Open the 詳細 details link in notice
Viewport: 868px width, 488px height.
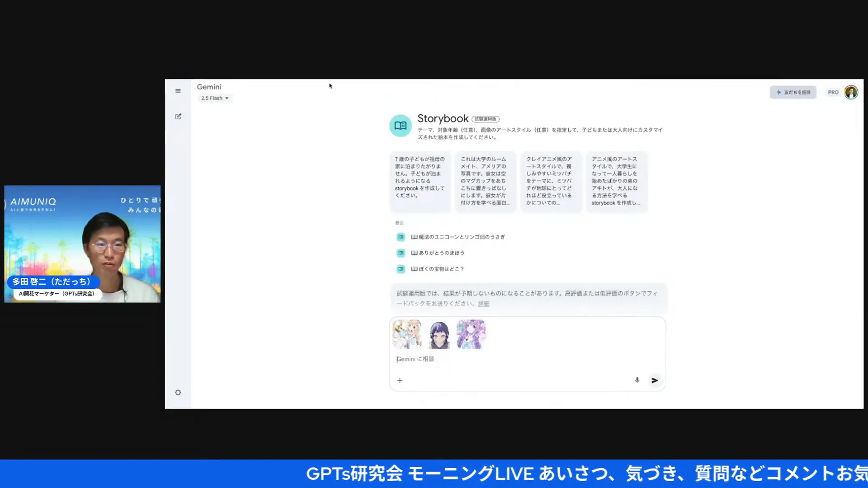point(483,304)
